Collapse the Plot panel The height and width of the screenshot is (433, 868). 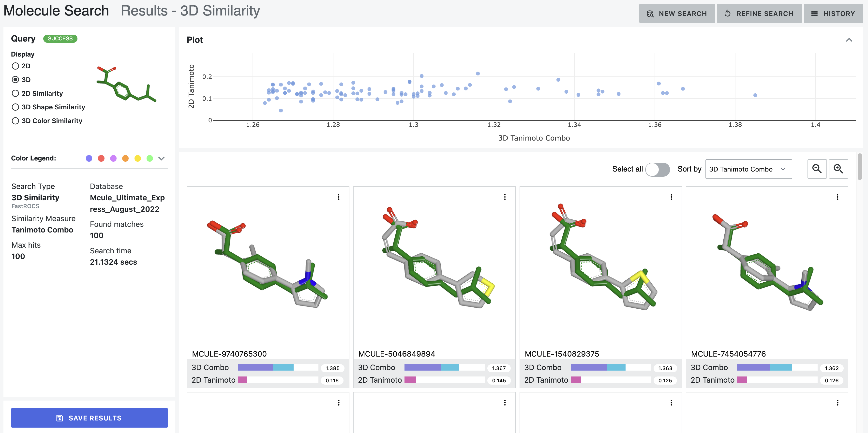tap(850, 39)
